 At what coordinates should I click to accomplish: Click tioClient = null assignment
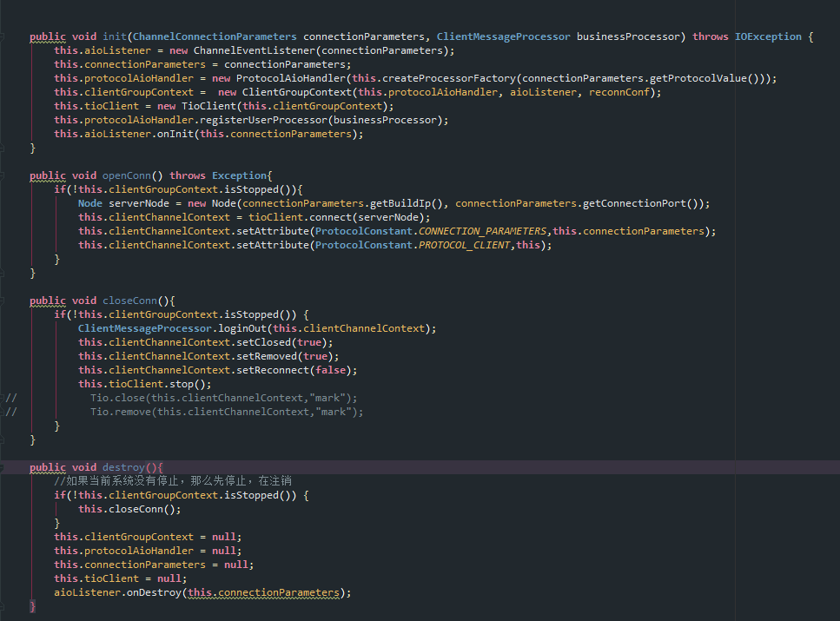(x=120, y=578)
